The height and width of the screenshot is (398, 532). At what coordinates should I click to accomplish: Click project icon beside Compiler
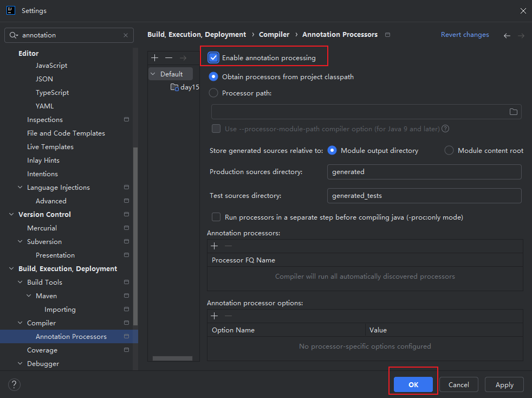[x=127, y=323]
